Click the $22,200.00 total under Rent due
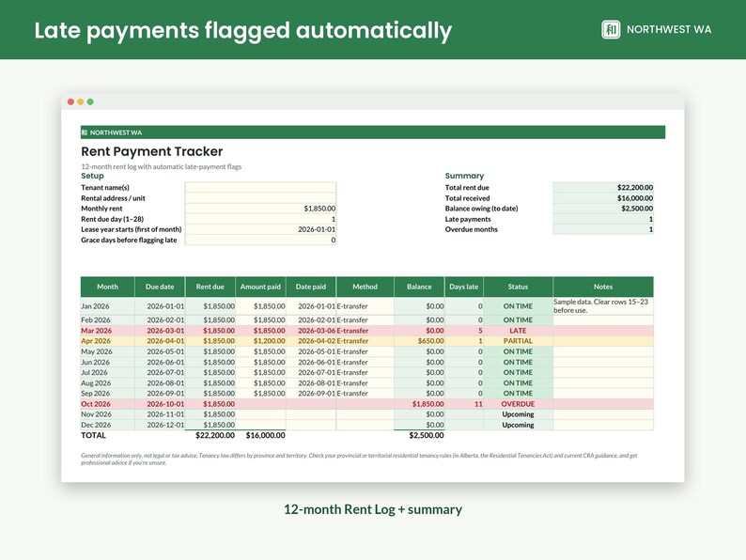This screenshot has height=560, width=746. pyautogui.click(x=215, y=435)
